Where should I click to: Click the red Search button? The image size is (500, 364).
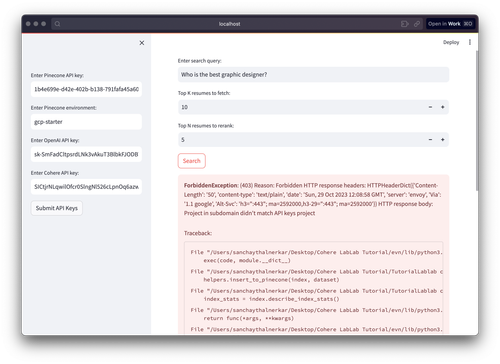192,161
